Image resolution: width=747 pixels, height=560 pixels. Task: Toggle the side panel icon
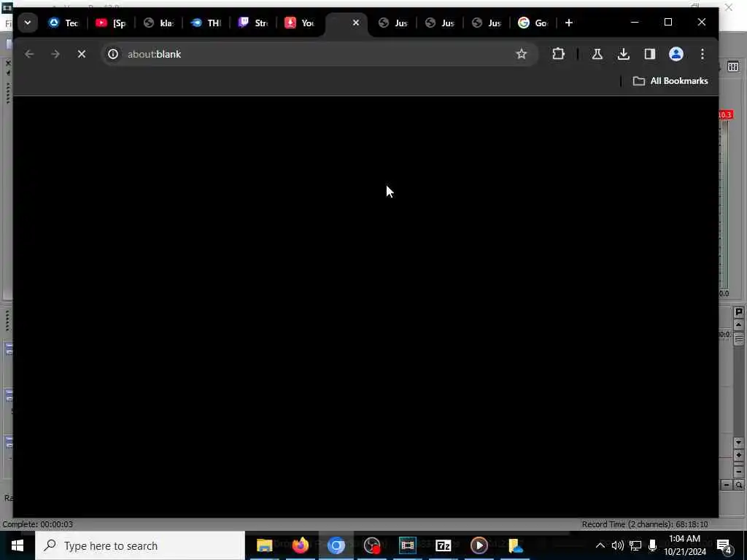coord(649,54)
